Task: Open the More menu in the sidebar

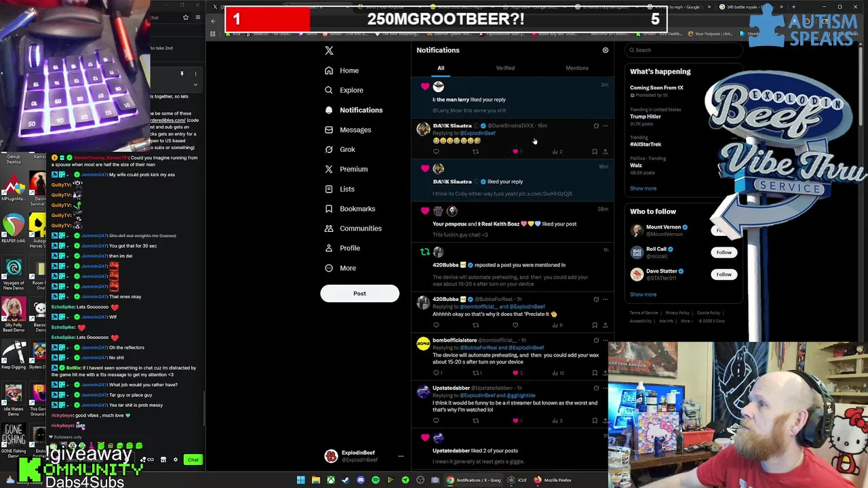Action: [340, 268]
